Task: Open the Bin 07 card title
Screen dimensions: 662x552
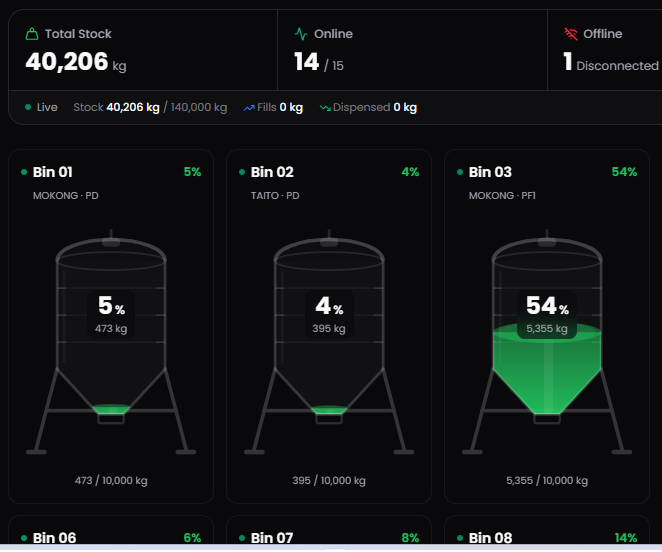Action: 272,538
